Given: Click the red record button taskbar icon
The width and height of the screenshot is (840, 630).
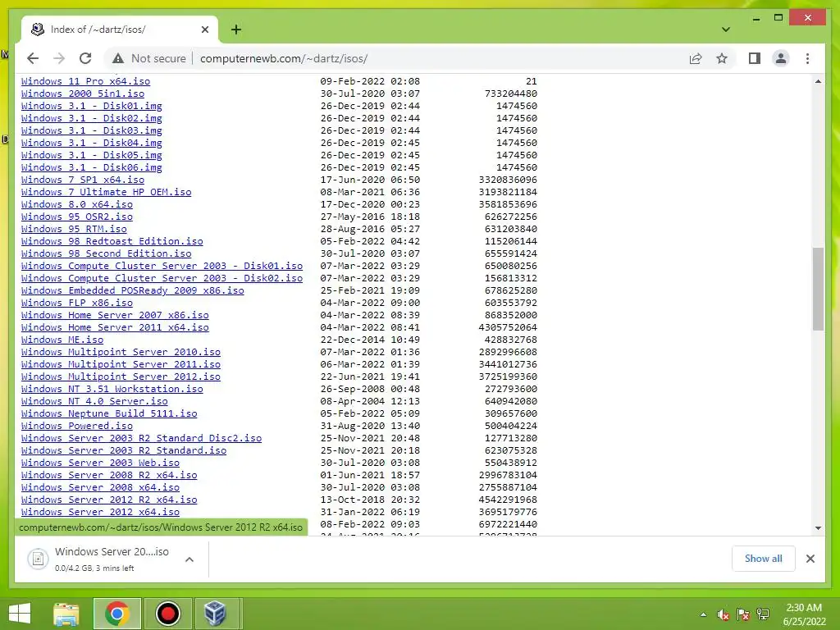Looking at the screenshot, I should coord(167,614).
